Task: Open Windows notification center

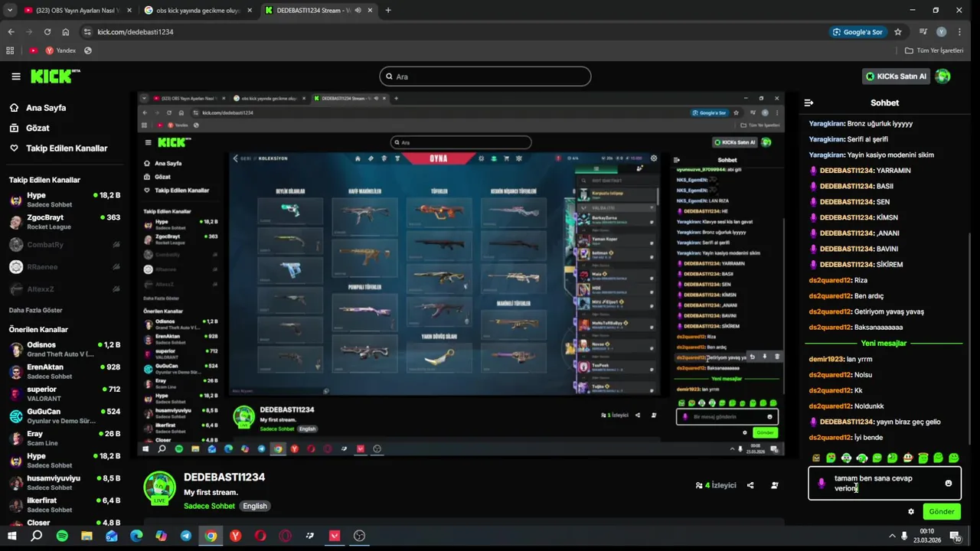Action: (956, 538)
